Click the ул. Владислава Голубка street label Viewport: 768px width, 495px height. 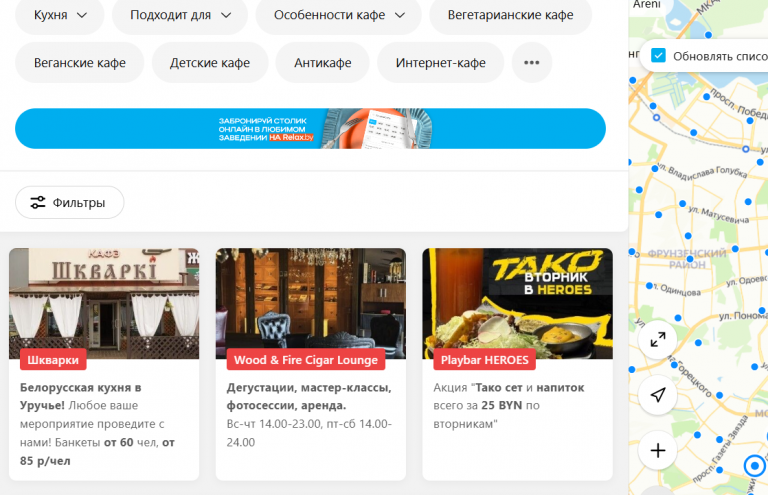[x=702, y=170]
